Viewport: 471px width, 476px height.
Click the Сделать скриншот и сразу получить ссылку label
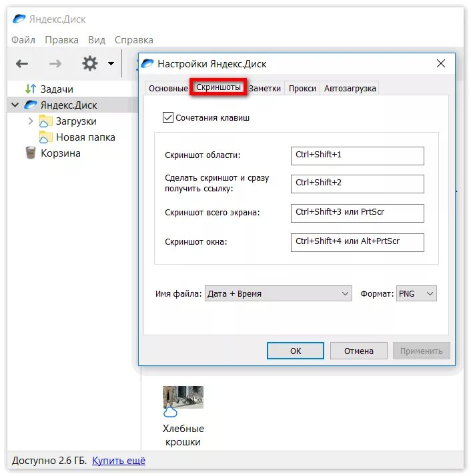(217, 183)
